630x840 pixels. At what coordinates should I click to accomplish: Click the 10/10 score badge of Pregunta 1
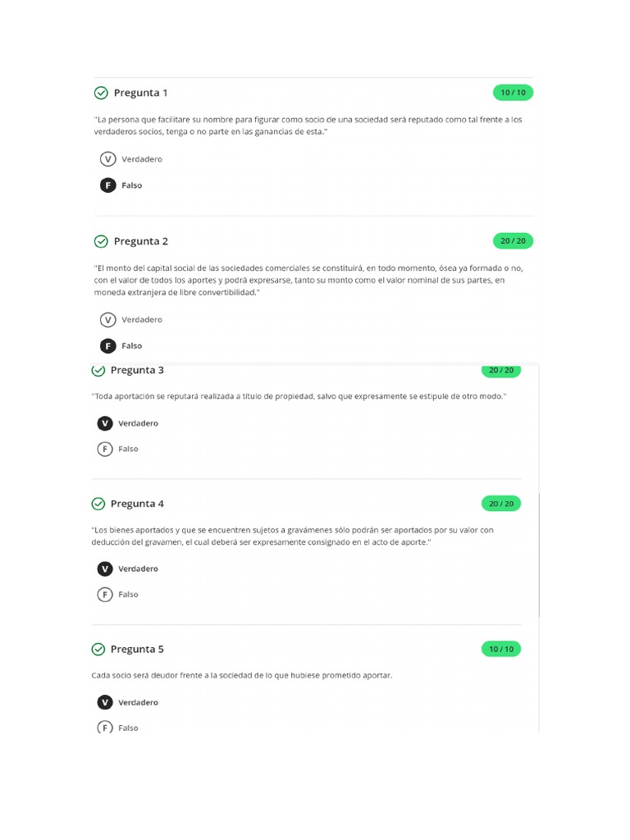pos(514,93)
